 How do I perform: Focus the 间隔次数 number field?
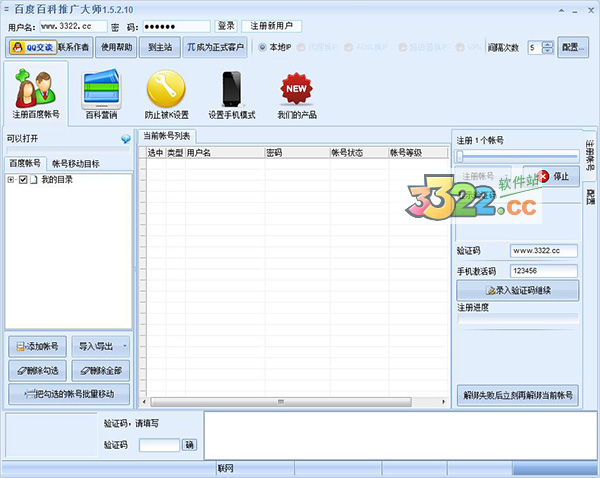point(536,48)
